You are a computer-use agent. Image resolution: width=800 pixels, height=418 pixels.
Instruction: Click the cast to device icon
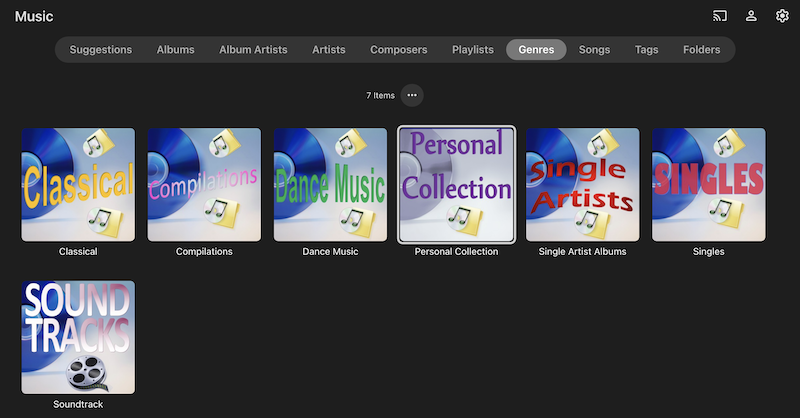(720, 16)
